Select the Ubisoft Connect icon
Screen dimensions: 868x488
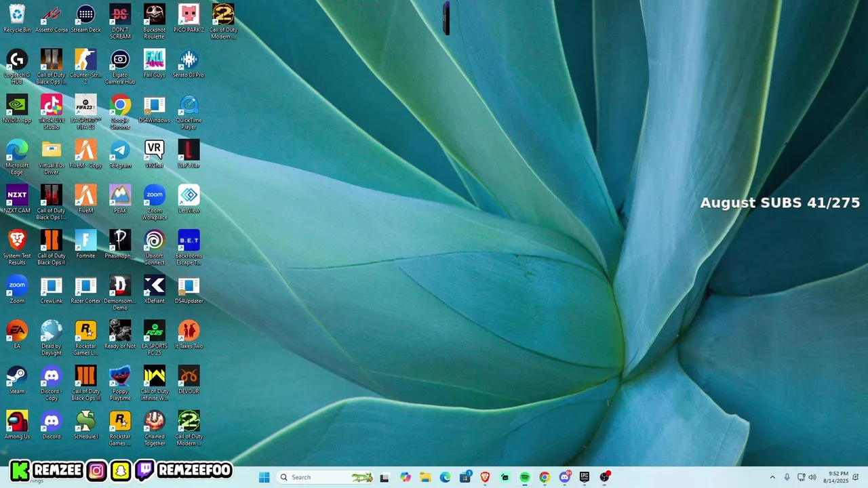154,247
